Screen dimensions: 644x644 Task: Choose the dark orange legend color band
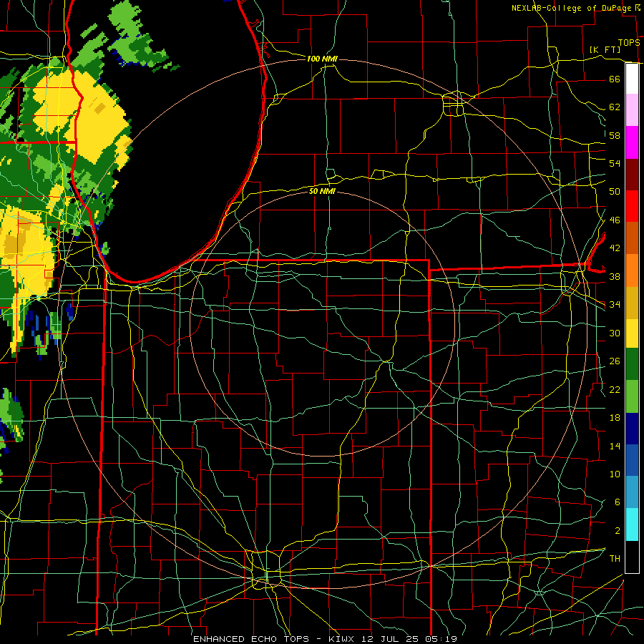pos(632,238)
